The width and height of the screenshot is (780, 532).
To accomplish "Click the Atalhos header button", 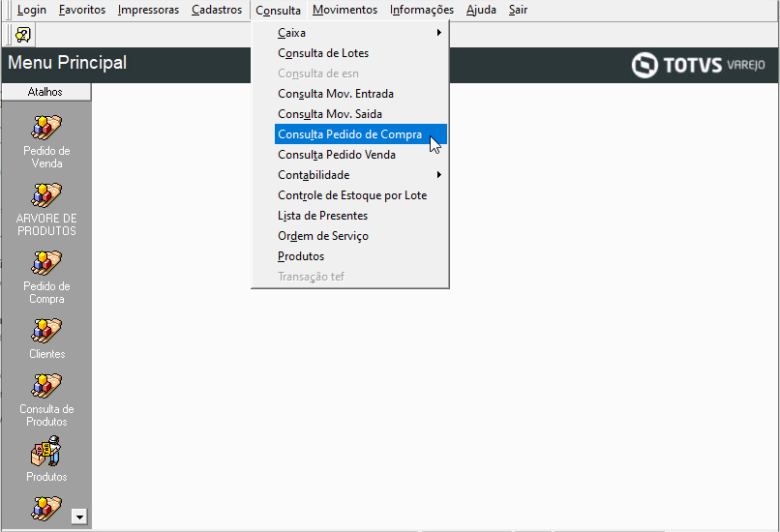I will click(x=46, y=92).
